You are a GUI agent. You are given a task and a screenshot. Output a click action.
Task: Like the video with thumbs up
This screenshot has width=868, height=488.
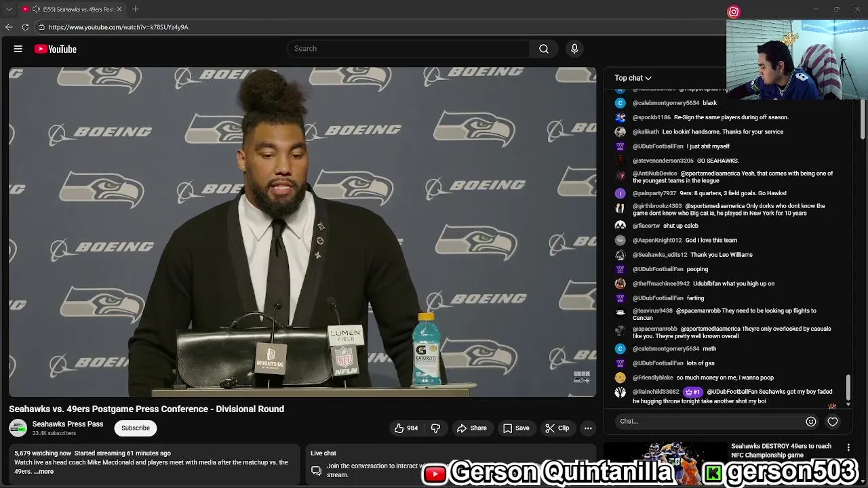pos(406,428)
